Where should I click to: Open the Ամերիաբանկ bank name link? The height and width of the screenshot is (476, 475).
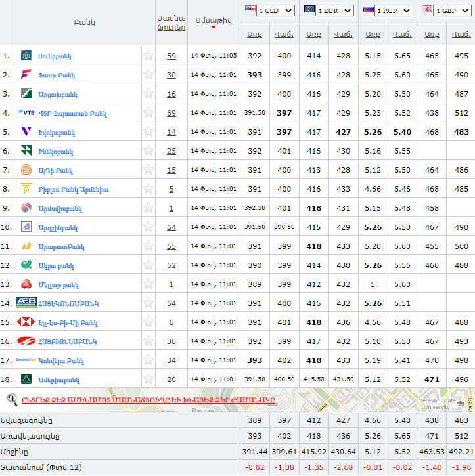click(x=58, y=379)
